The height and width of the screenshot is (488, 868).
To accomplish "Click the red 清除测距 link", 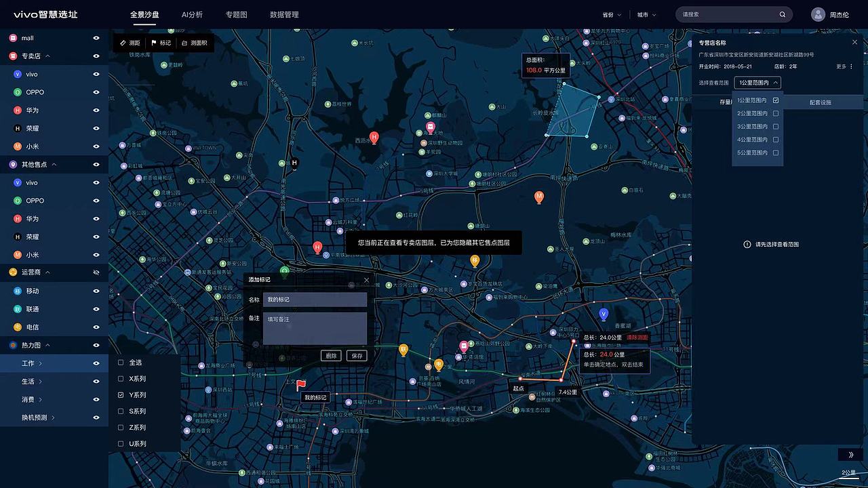I will 637,337.
